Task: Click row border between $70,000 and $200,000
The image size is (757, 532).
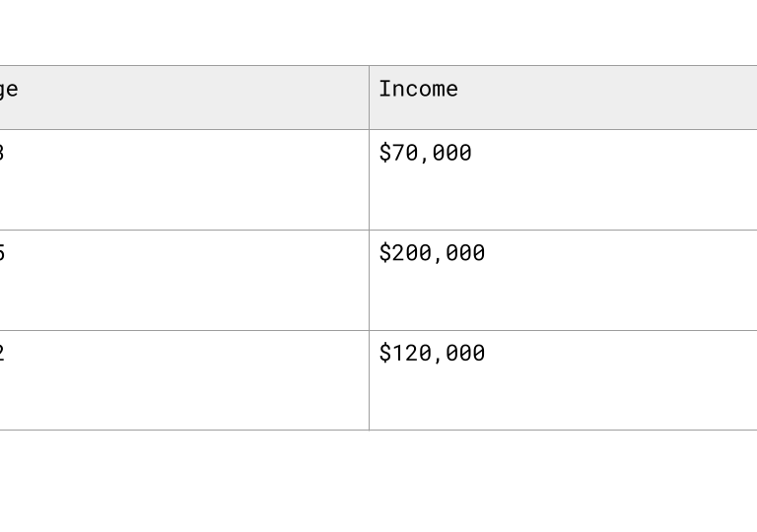Action: click(562, 231)
